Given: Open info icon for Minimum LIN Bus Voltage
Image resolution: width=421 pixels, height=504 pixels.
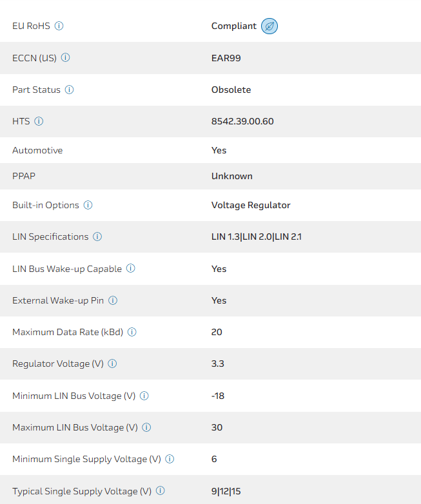Looking at the screenshot, I should coord(144,396).
